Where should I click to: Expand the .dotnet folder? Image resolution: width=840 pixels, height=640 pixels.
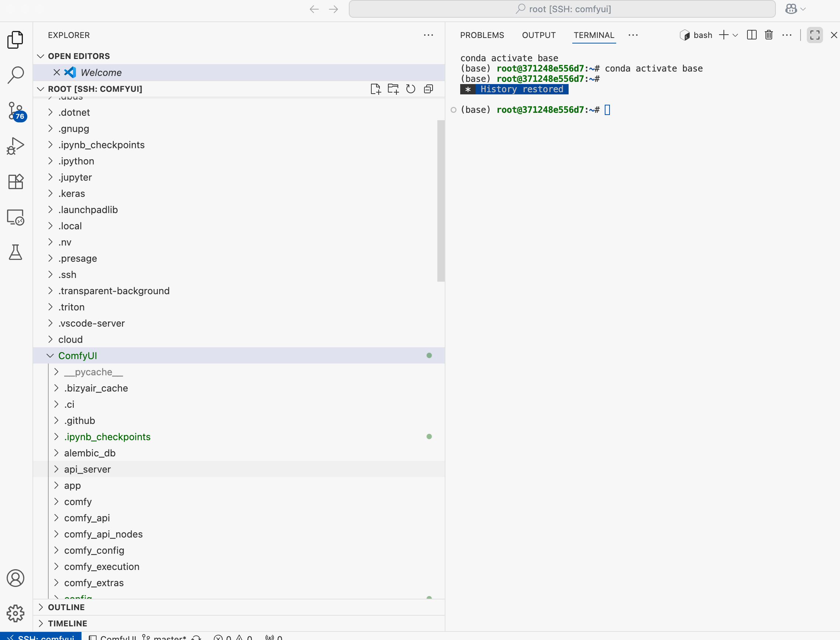pyautogui.click(x=50, y=112)
